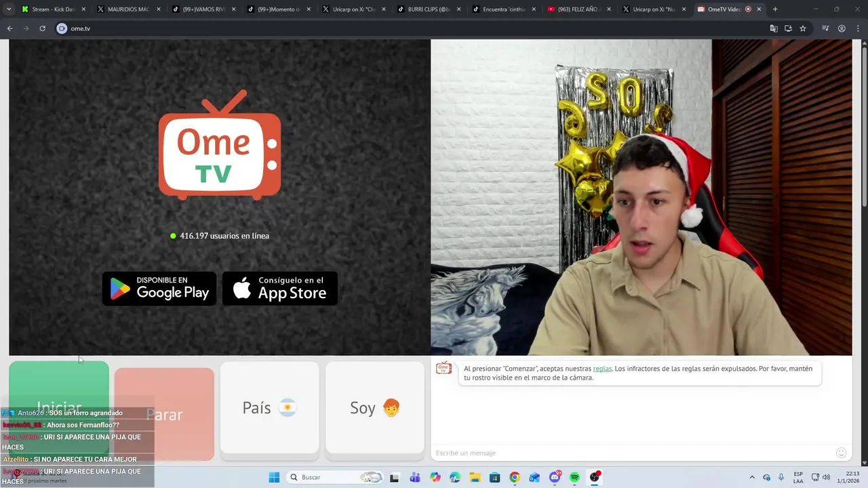Switch to the Encuentra 'cinthia' tab
868x488 pixels.
504,9
